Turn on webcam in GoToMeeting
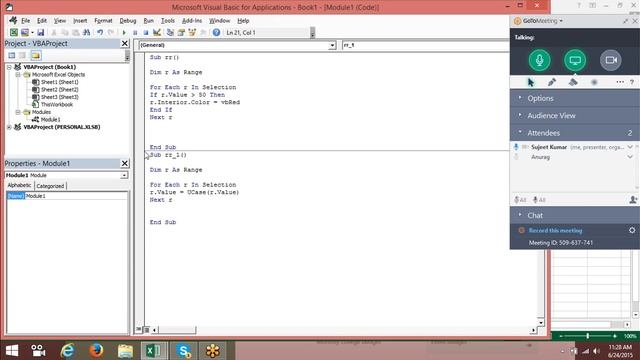The image size is (640, 360). pyautogui.click(x=611, y=60)
